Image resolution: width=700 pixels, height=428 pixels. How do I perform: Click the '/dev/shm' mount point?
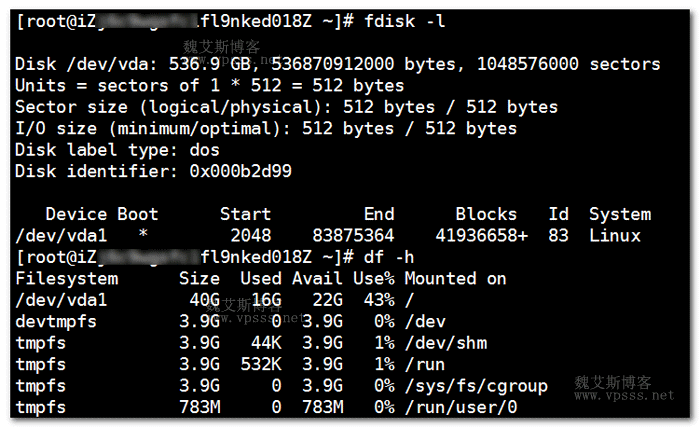pyautogui.click(x=445, y=343)
